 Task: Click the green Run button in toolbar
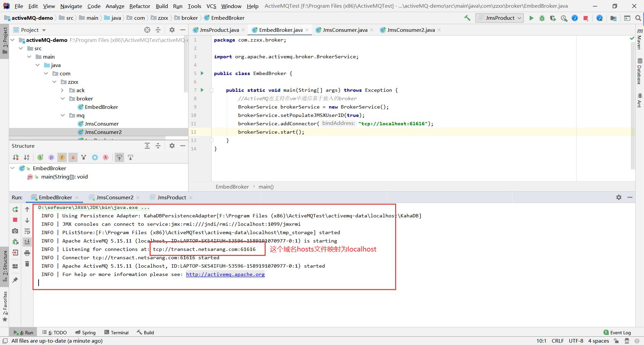pyautogui.click(x=531, y=18)
